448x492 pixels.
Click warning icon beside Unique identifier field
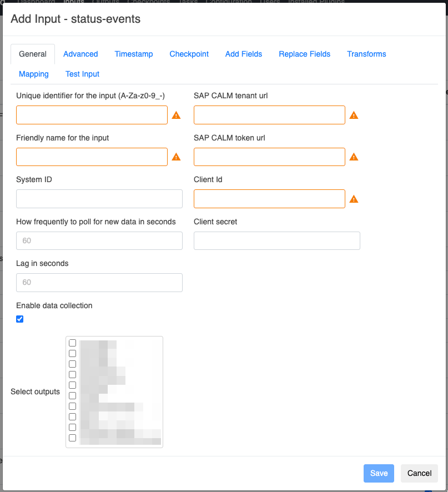[x=176, y=116]
